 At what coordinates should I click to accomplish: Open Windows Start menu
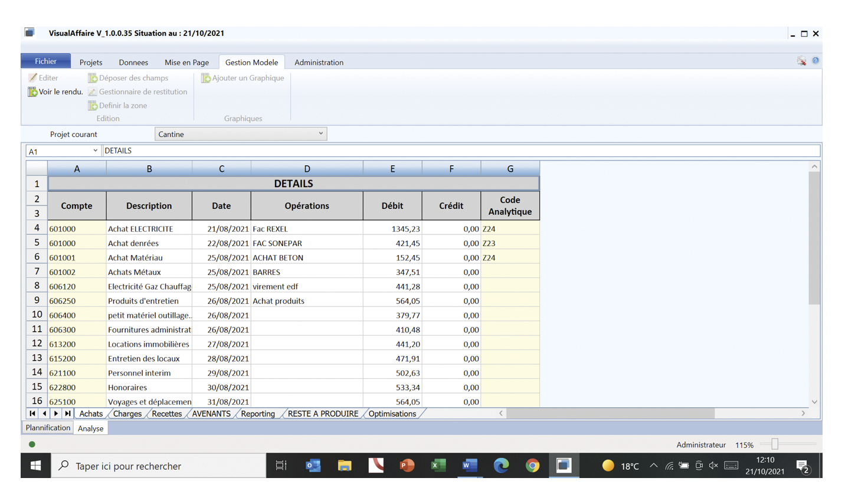[x=36, y=466]
